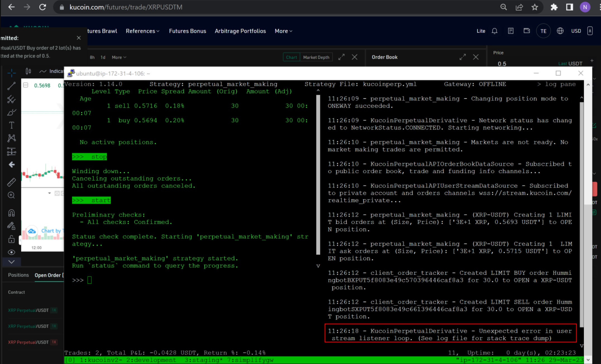Choose the text annotation tool
This screenshot has width=601, height=364.
11,125
